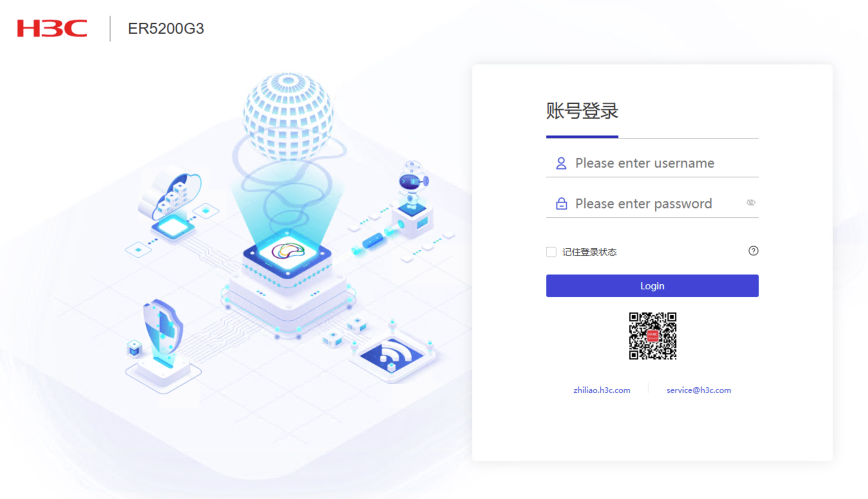Click the 记住登录状态 label text
Screen dimensions: 868x499
[x=589, y=252]
